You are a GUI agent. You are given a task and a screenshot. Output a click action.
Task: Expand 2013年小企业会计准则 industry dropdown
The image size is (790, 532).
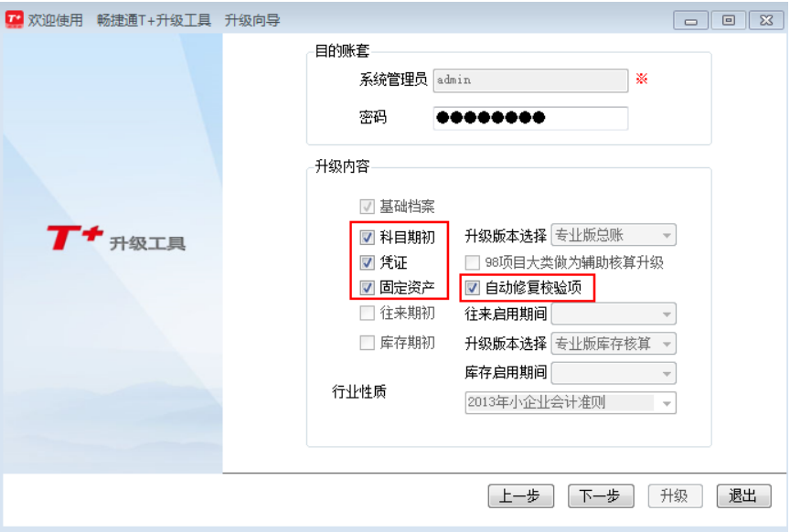(571, 402)
